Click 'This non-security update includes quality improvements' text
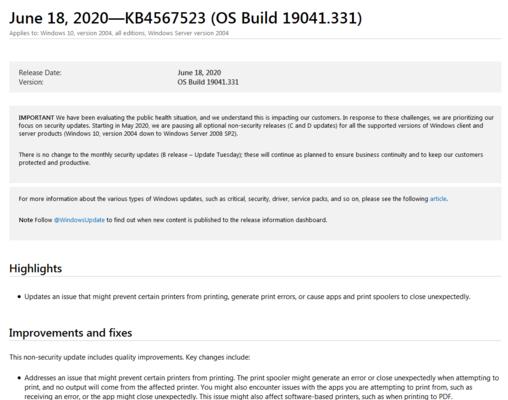Viewport: 508px width, 400px height. coord(129,357)
